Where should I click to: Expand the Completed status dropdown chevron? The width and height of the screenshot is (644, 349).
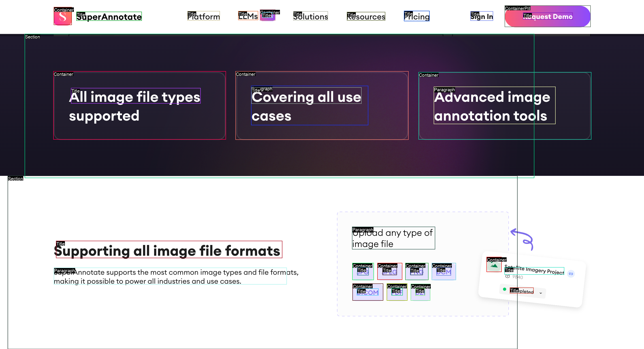point(541,293)
